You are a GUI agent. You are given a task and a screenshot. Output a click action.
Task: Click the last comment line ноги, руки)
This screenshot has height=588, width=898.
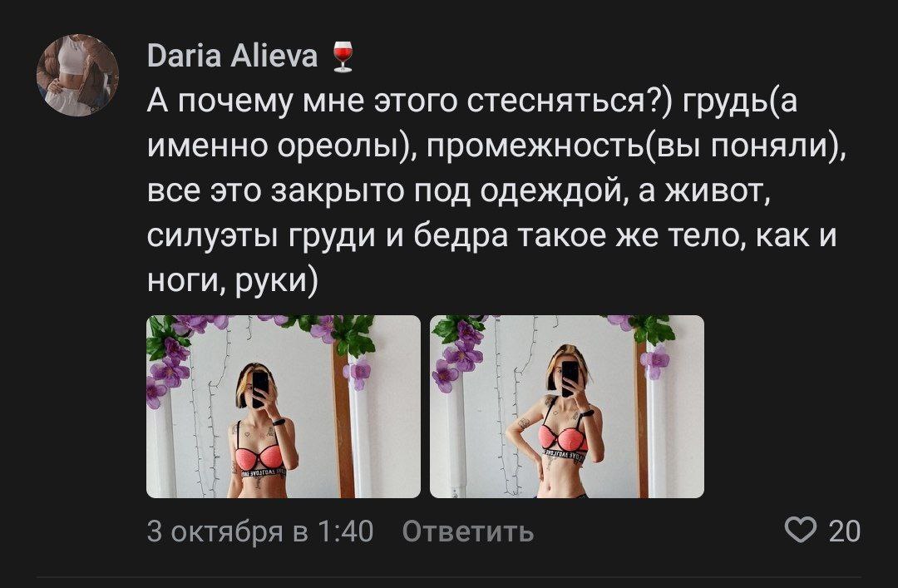[233, 281]
